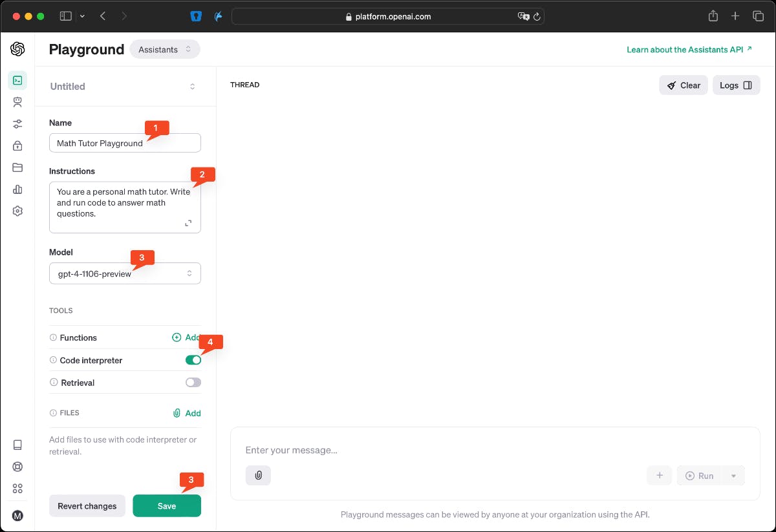Click the Name input field
Screen dimensions: 776x532
pyautogui.click(x=125, y=143)
